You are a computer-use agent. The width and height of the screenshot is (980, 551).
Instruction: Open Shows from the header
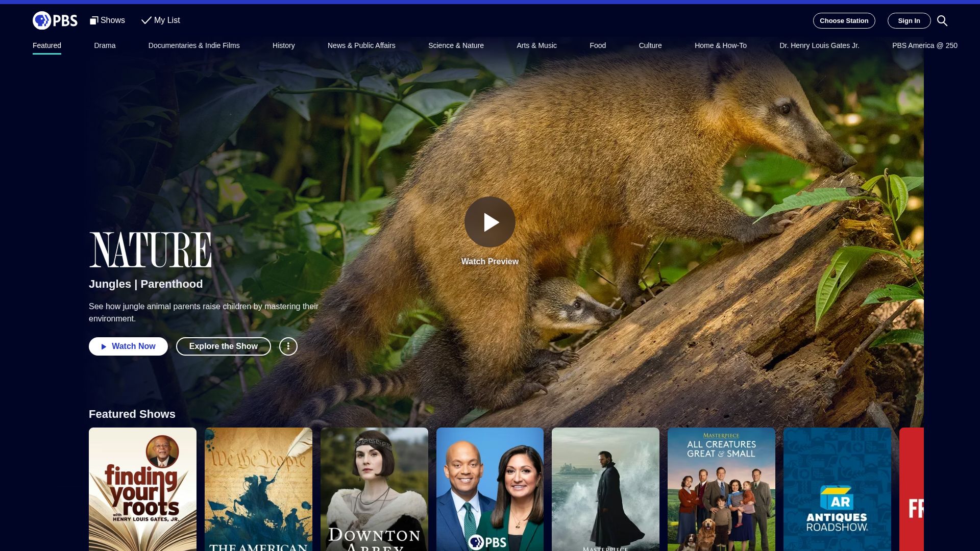coord(108,20)
